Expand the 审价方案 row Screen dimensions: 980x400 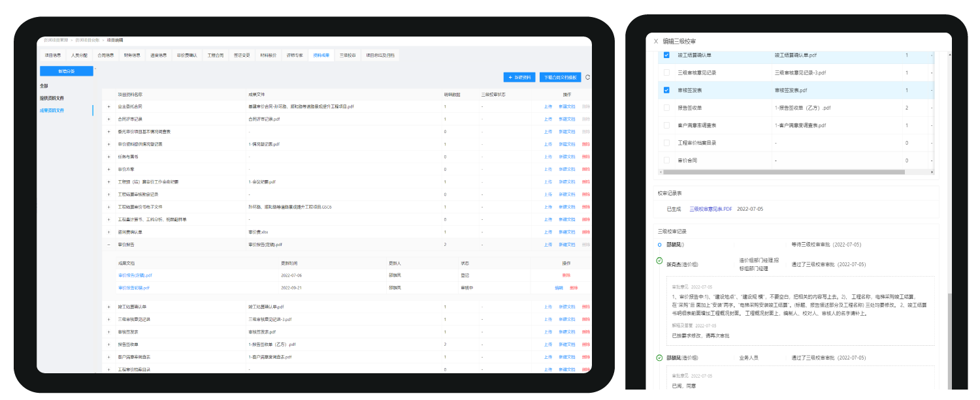[108, 169]
